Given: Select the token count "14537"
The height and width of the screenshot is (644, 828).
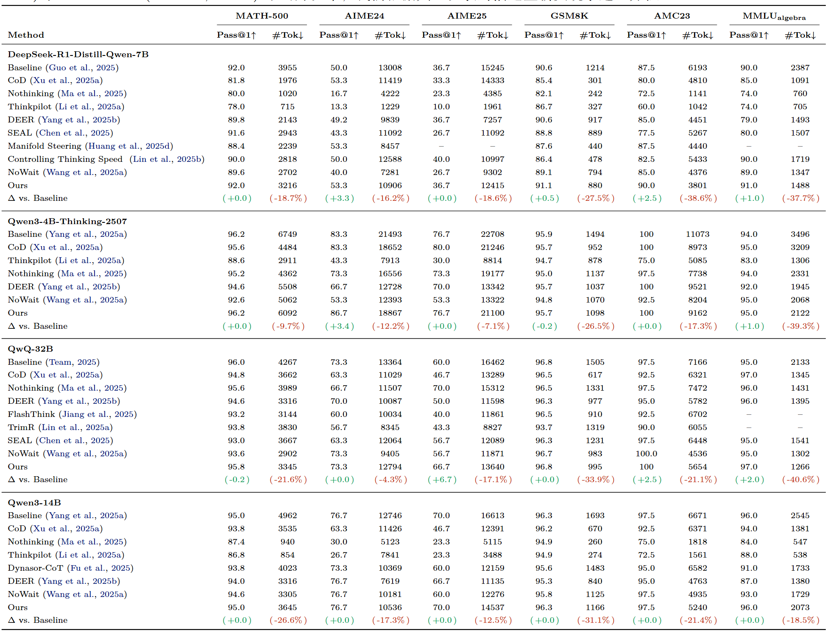Looking at the screenshot, I should point(493,607).
